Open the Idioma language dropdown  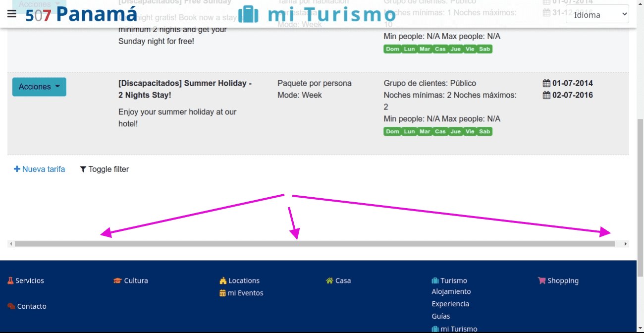[597, 15]
